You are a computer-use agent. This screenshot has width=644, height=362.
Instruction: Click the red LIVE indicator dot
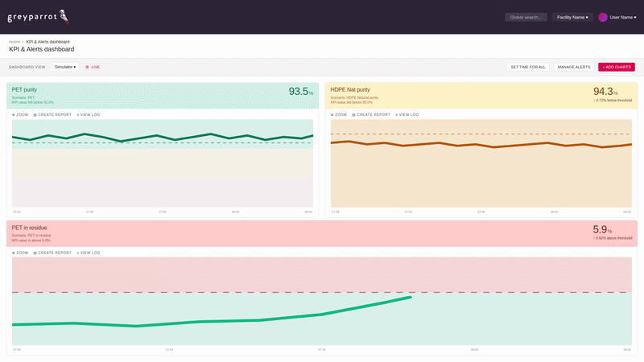point(87,67)
